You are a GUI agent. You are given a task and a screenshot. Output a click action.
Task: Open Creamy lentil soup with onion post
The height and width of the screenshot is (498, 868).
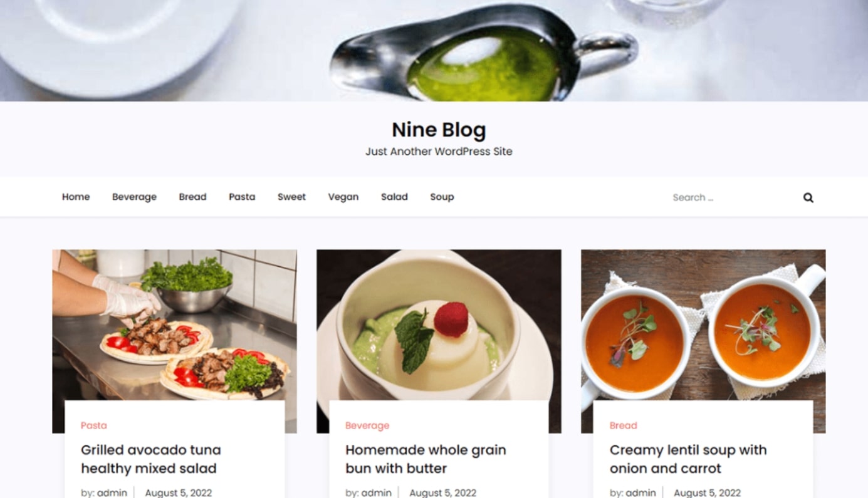(x=688, y=459)
